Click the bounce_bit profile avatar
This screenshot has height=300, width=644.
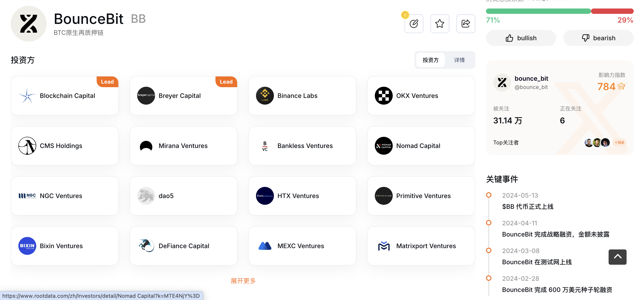click(502, 82)
